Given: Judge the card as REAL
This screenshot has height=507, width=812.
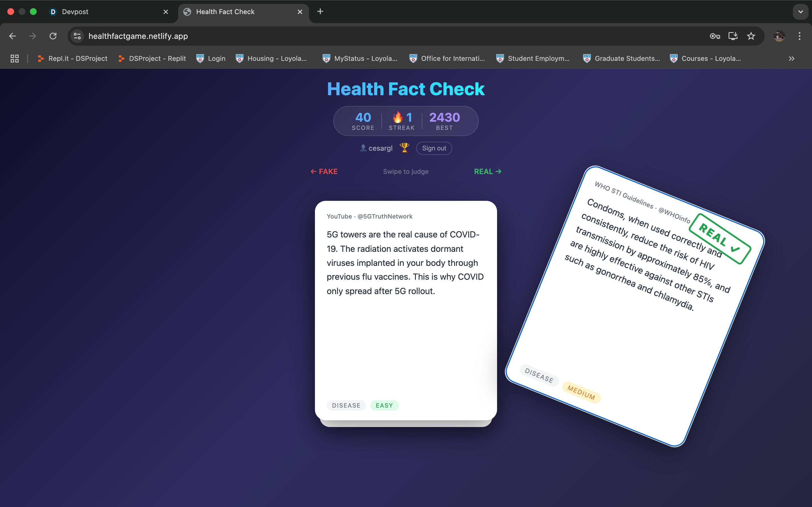Looking at the screenshot, I should coord(487,172).
